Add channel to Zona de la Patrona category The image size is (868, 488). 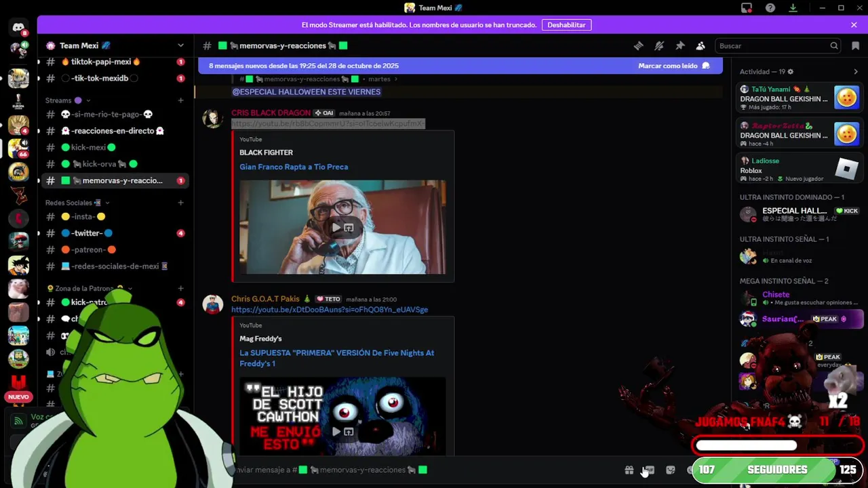pos(180,288)
